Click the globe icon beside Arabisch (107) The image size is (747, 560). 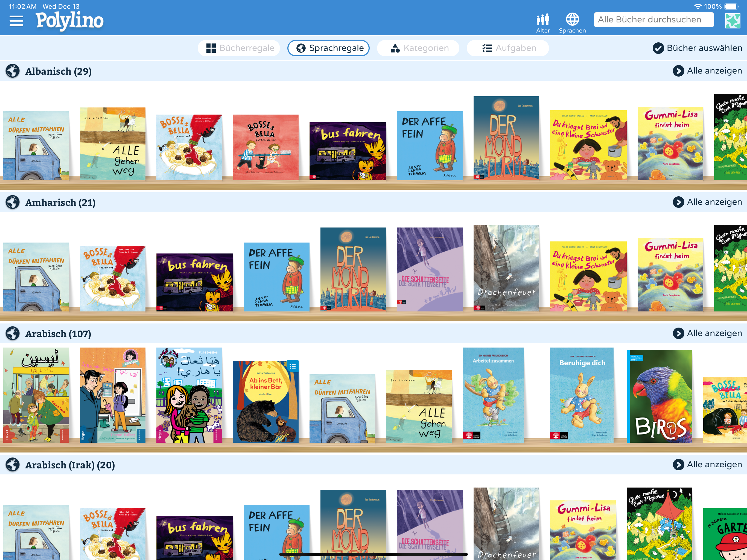(13, 333)
